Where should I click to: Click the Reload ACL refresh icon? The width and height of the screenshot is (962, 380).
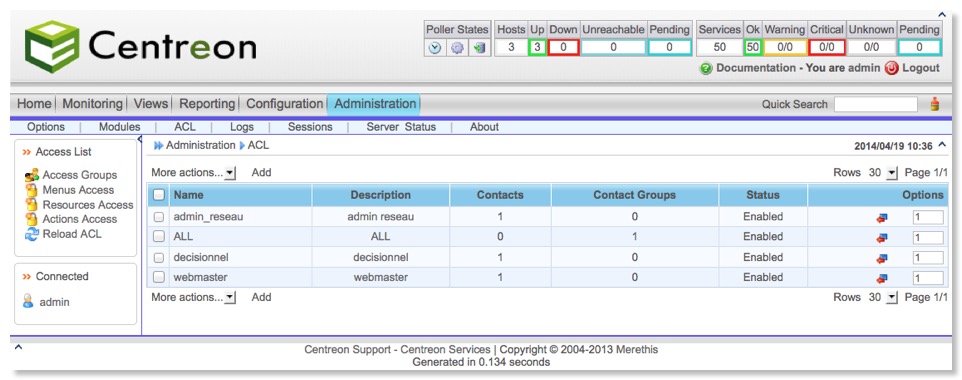click(x=32, y=234)
